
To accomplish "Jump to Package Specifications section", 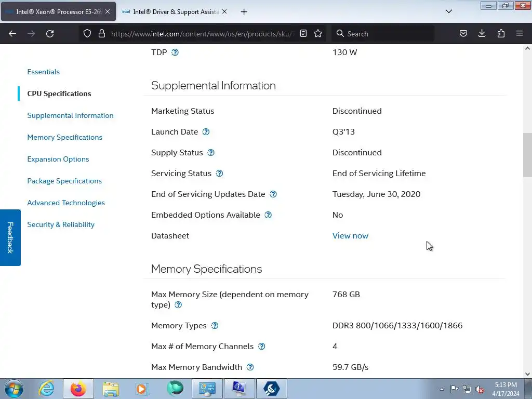I will pyautogui.click(x=64, y=181).
